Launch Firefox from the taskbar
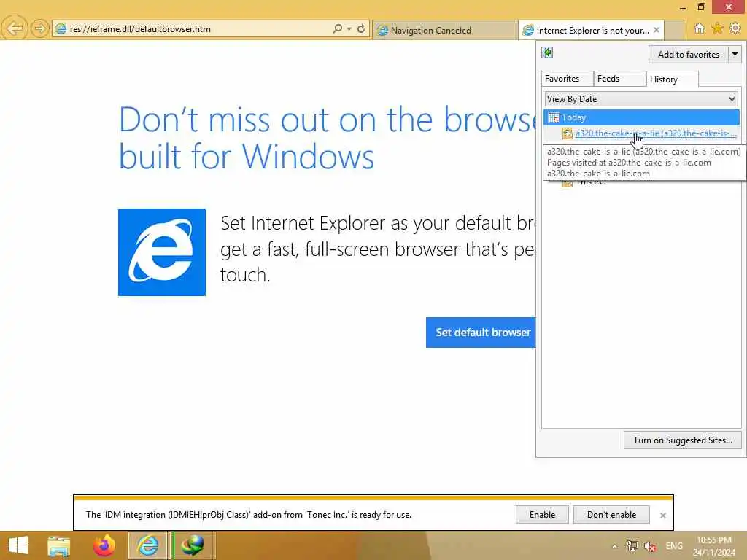747x560 pixels. click(x=104, y=545)
